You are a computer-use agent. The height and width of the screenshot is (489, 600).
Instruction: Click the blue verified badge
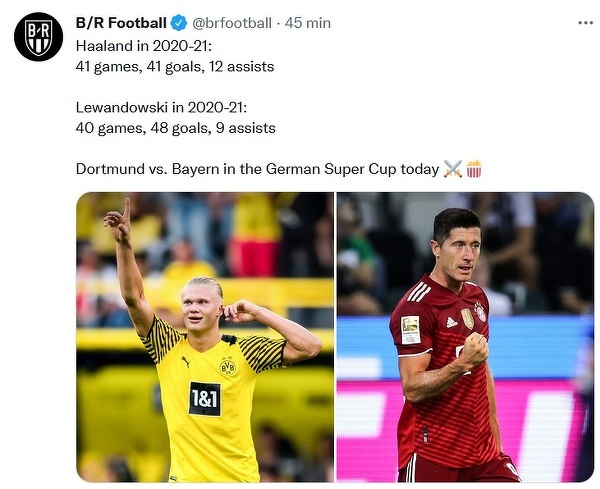point(179,23)
